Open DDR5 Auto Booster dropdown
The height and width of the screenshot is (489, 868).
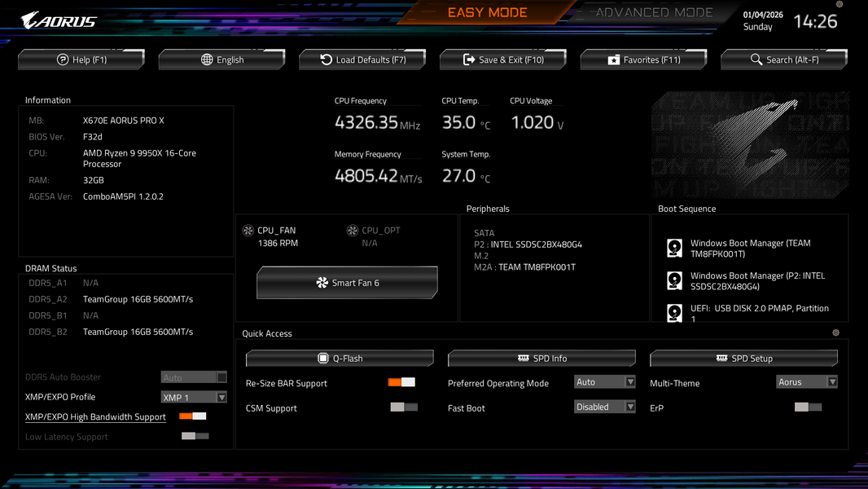[x=194, y=377]
